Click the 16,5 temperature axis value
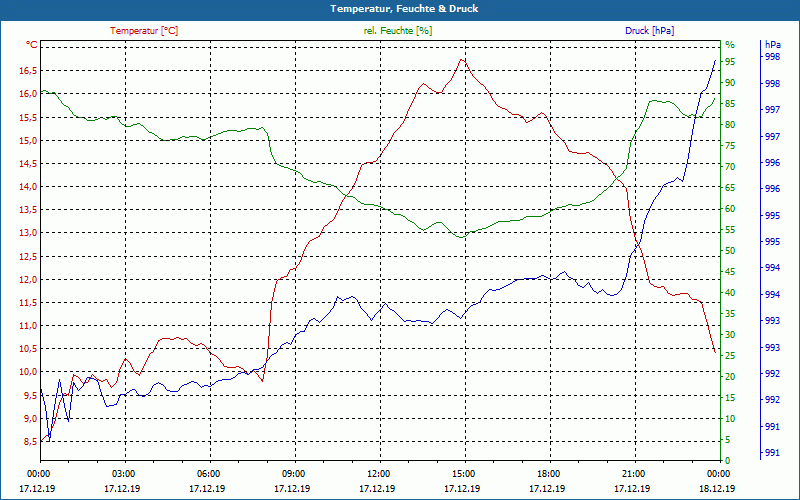This screenshot has height=500, width=800. point(28,71)
